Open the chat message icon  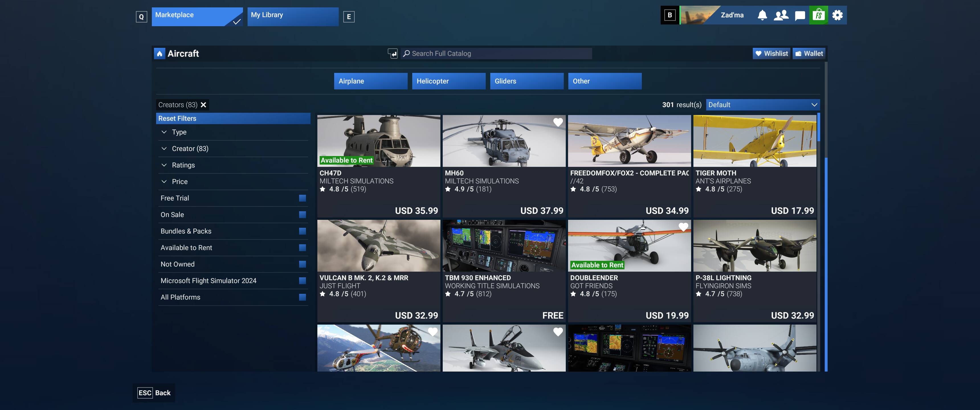click(x=800, y=15)
